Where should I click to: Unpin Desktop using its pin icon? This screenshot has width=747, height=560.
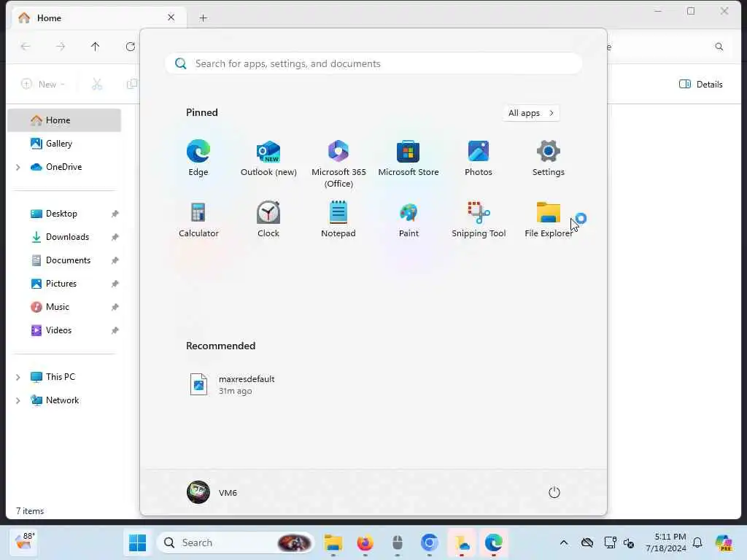tap(115, 214)
